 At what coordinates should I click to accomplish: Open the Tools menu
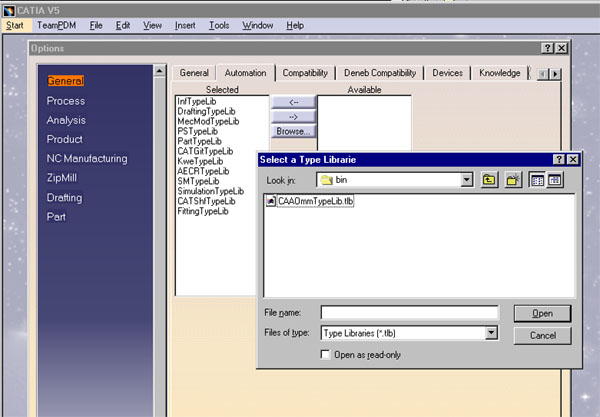219,25
